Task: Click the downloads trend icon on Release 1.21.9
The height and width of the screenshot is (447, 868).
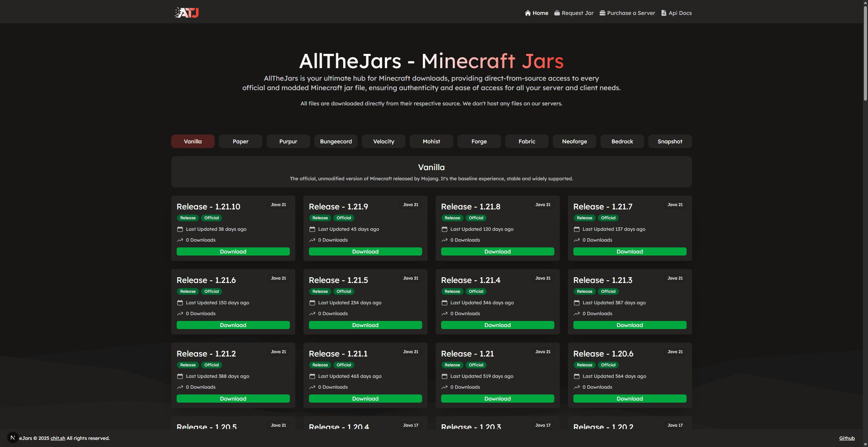Action: [x=312, y=240]
